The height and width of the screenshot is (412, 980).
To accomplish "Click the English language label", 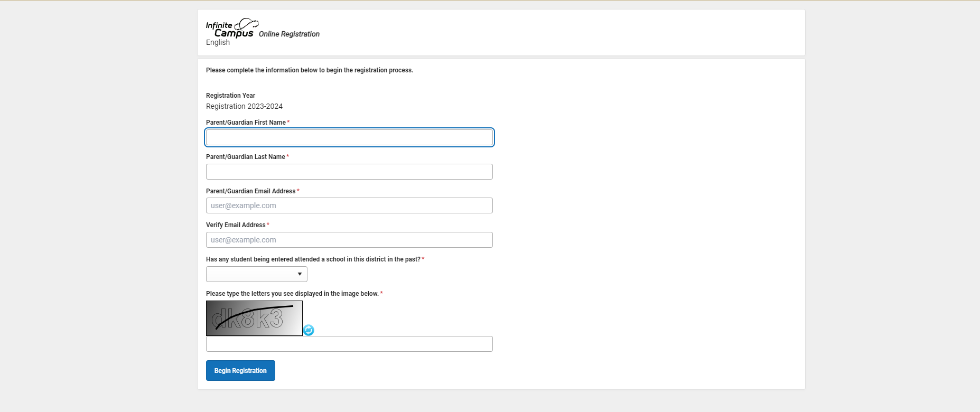I will [218, 43].
